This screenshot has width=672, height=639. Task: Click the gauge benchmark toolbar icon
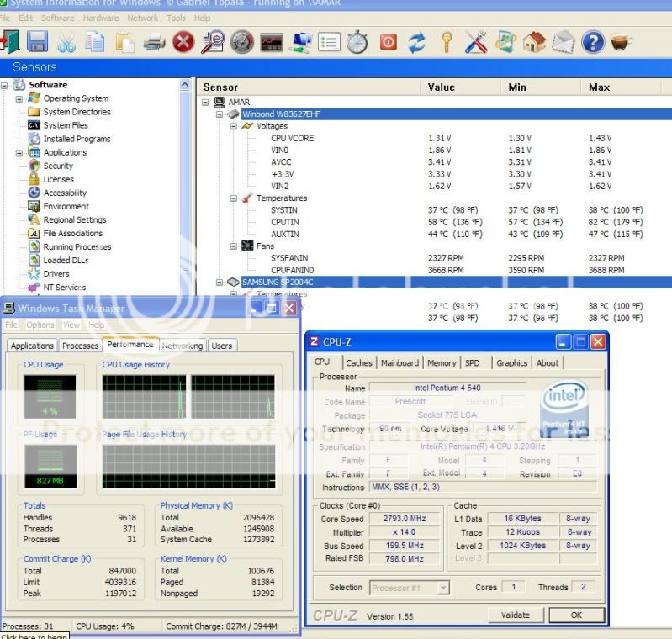point(242,42)
